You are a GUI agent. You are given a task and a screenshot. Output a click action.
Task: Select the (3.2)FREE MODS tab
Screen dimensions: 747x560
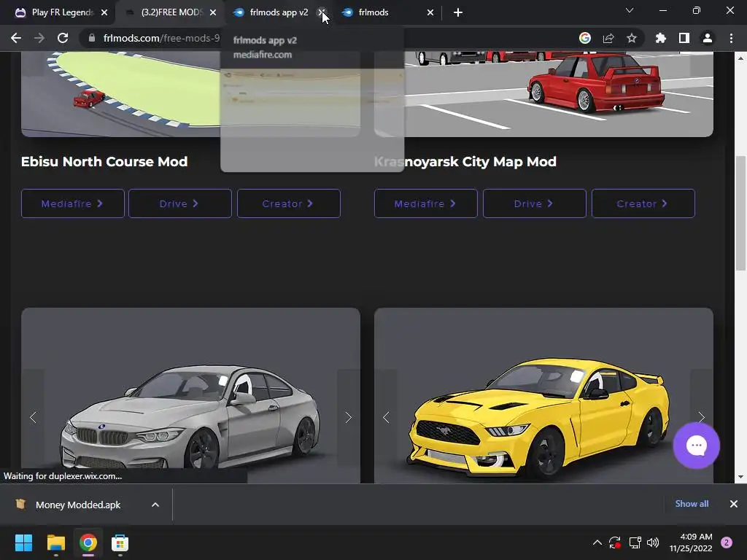point(171,12)
